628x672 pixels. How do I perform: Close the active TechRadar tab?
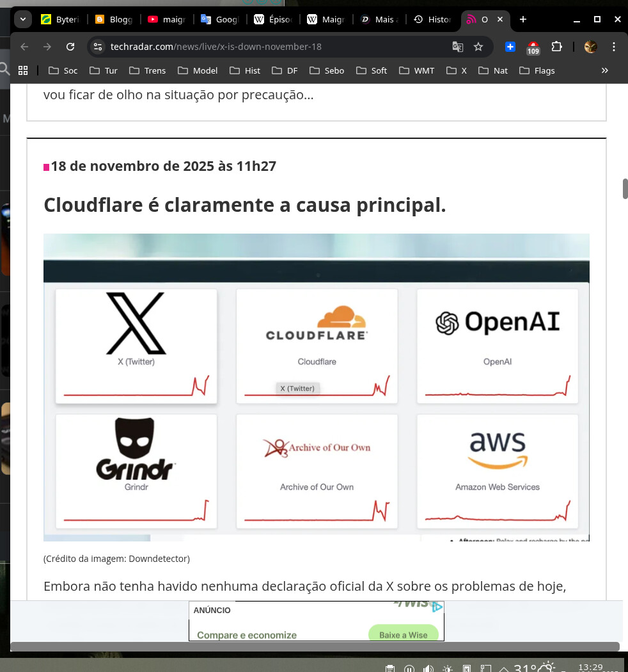click(500, 19)
